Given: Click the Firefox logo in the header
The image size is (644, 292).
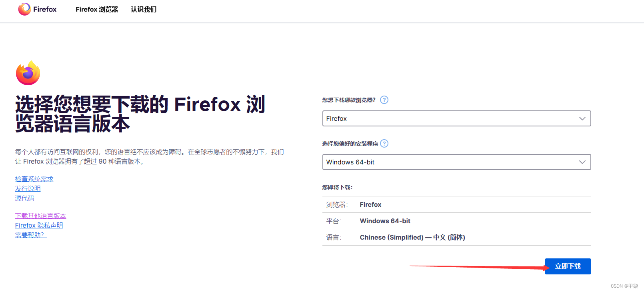Looking at the screenshot, I should [37, 9].
